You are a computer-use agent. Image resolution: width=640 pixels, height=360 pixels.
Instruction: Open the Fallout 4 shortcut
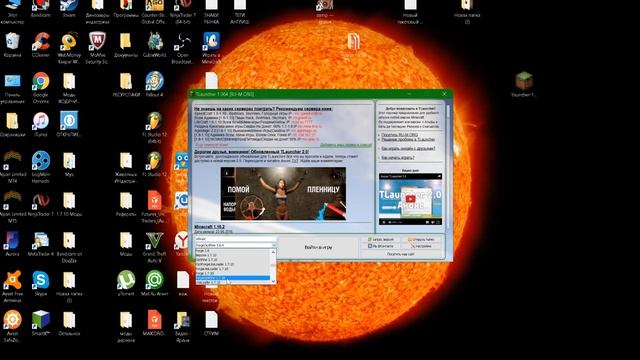pos(154,84)
